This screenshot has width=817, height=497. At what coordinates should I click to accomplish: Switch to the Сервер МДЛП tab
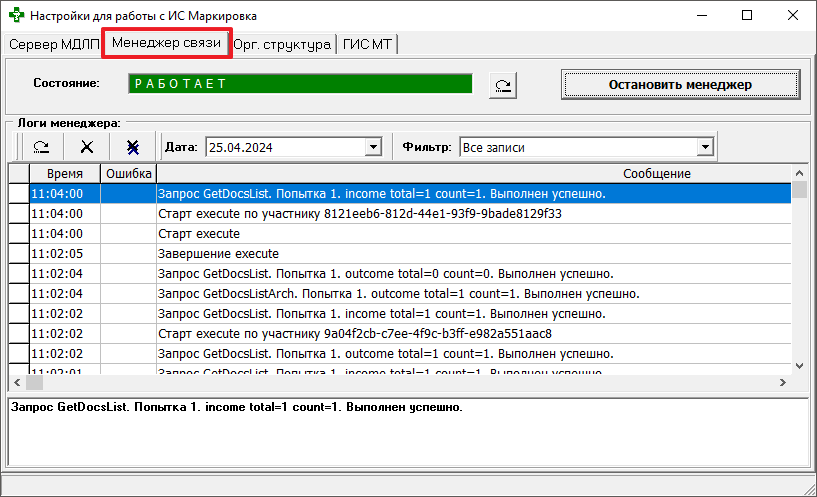[55, 44]
